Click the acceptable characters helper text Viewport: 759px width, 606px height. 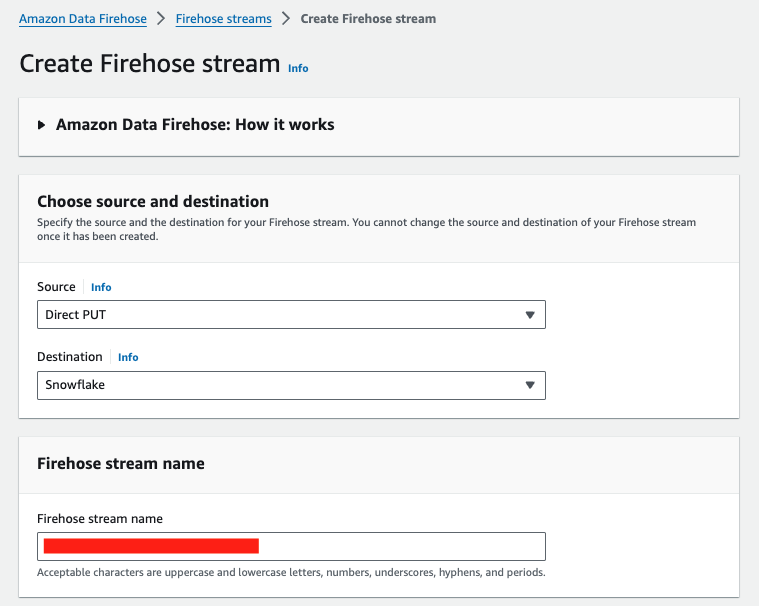tap(290, 573)
